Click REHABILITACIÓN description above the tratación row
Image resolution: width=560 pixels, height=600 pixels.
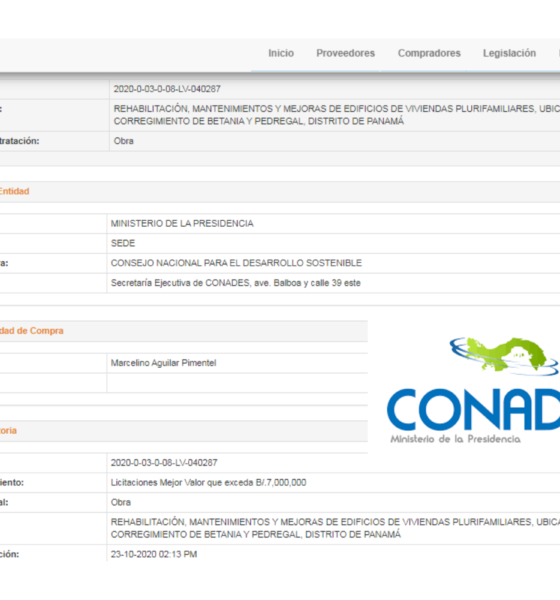click(336, 115)
